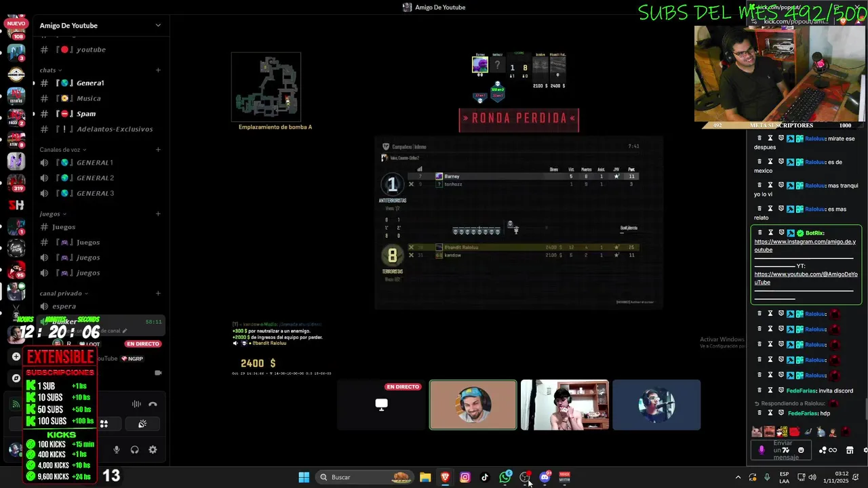Join the GENERAL 3 voice channel
This screenshot has height=488, width=868.
tap(100, 193)
